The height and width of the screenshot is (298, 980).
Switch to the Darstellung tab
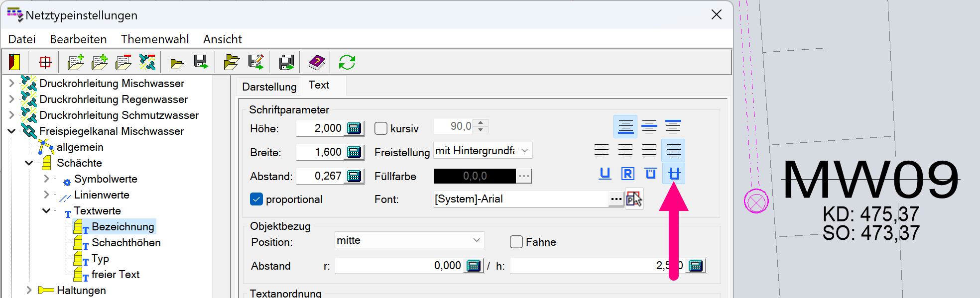point(269,87)
